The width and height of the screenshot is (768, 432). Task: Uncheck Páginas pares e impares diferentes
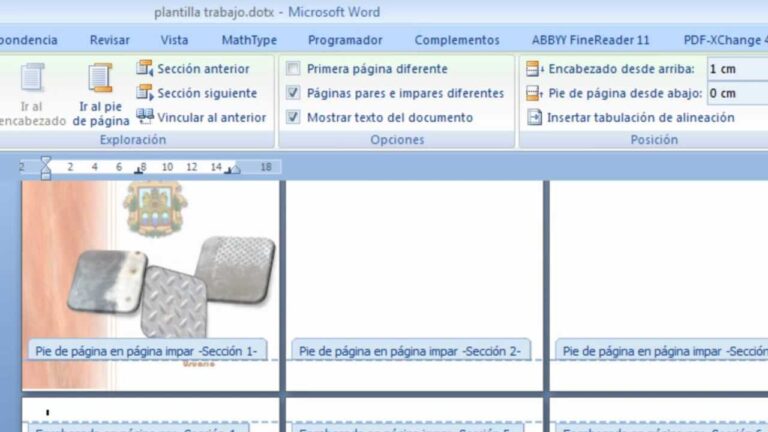pos(293,92)
